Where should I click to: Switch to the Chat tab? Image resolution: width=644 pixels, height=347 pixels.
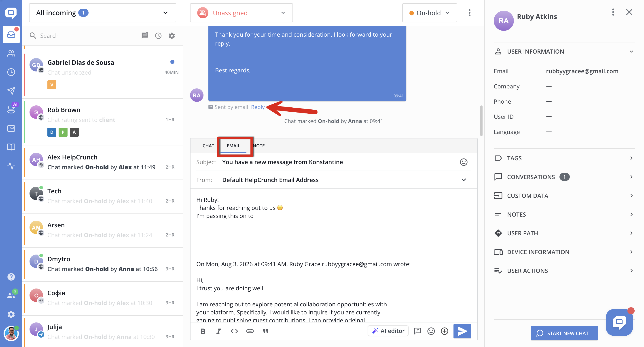[208, 146]
